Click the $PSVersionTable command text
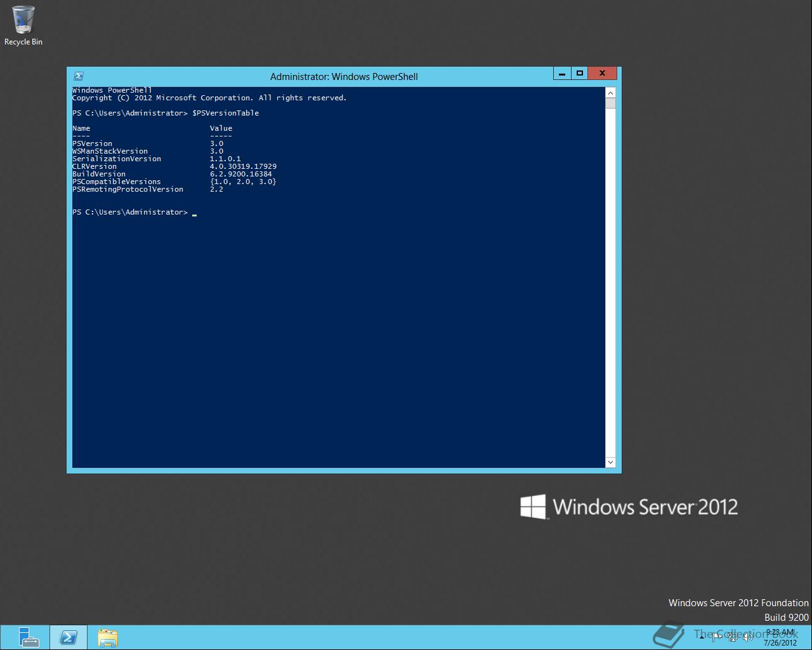The width and height of the screenshot is (812, 650). pyautogui.click(x=226, y=113)
